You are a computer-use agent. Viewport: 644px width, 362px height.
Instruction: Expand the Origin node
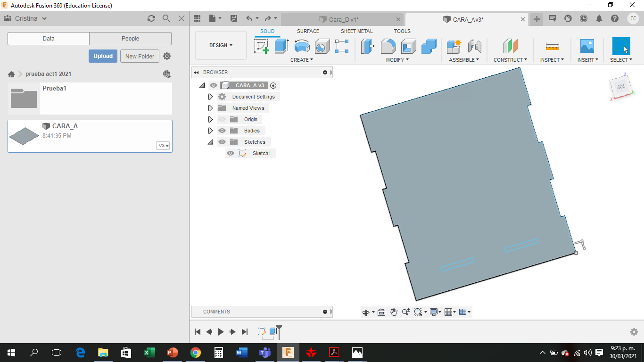[x=211, y=119]
